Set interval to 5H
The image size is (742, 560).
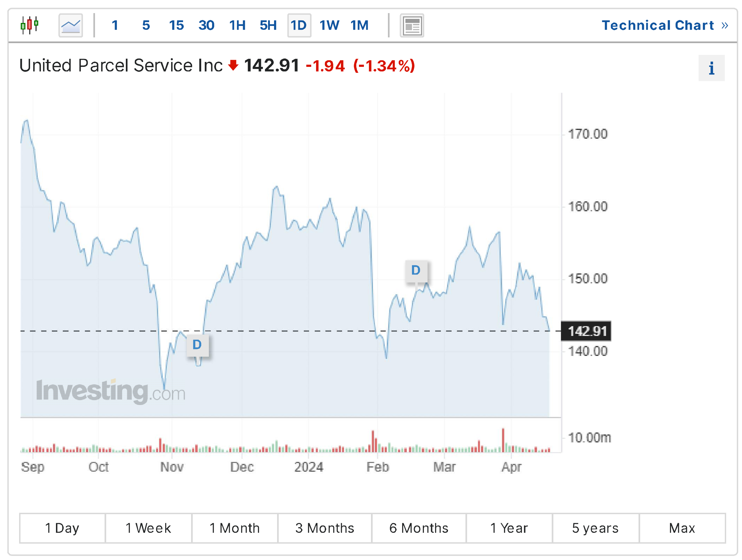tap(268, 25)
